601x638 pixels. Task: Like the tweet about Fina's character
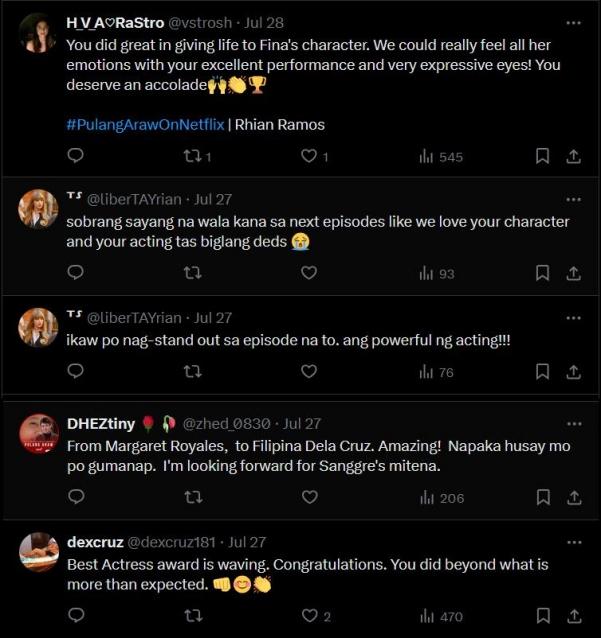(x=309, y=156)
